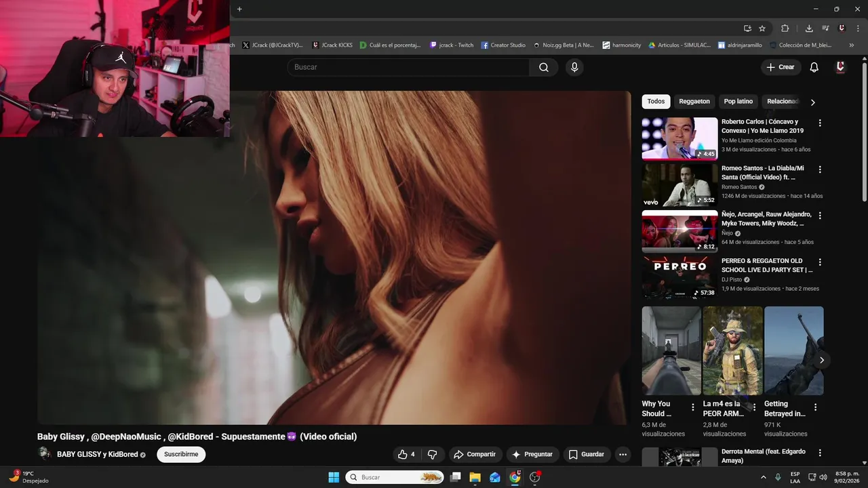Open Chrome extensions puzzle icon
Image resolution: width=868 pixels, height=488 pixels.
[785, 28]
